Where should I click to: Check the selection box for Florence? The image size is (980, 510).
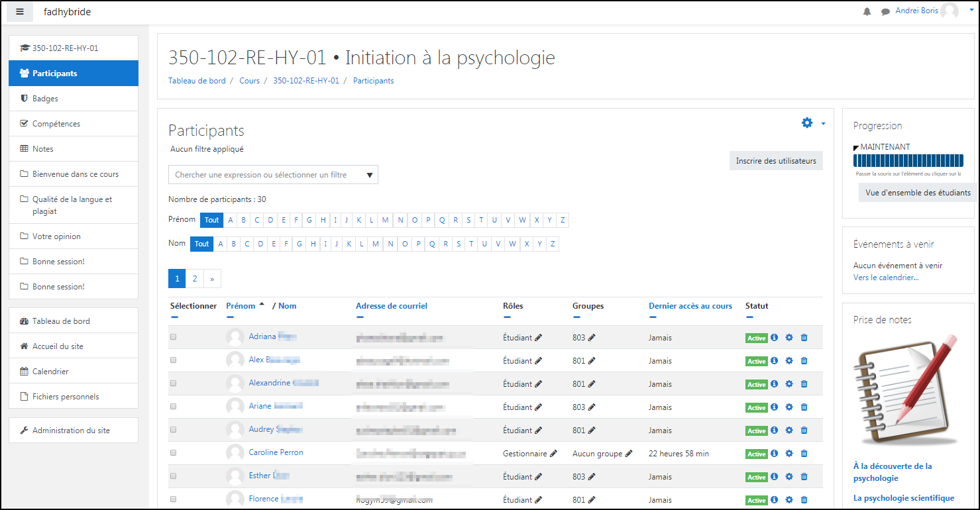click(174, 499)
